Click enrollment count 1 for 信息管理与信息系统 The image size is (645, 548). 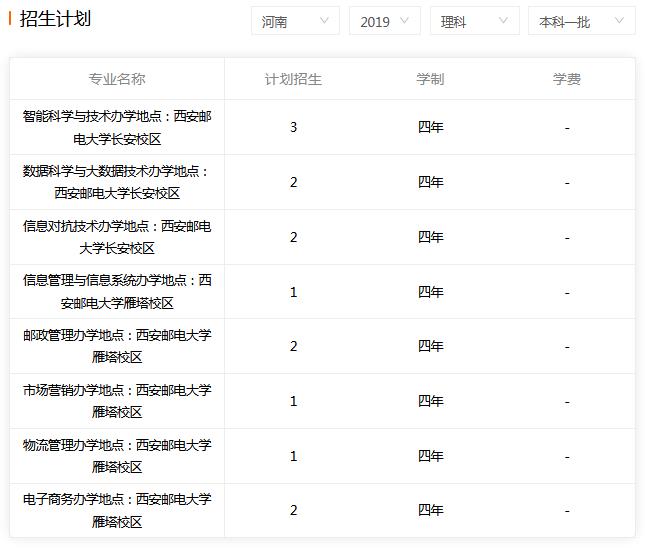tap(293, 292)
